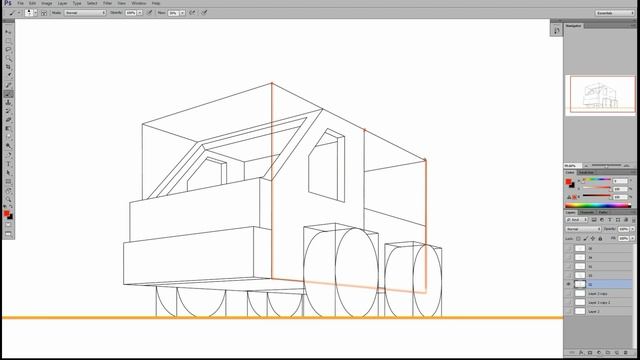Open the Window menu
640x360 pixels.
click(x=139, y=3)
